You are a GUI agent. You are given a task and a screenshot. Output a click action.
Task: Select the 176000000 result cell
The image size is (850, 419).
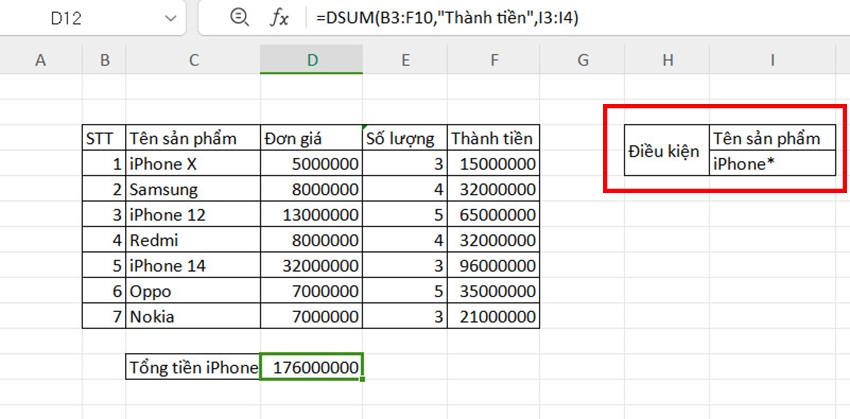(x=312, y=367)
